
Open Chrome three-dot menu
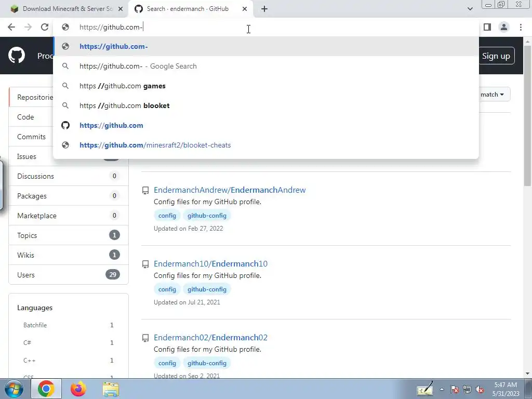tap(521, 27)
